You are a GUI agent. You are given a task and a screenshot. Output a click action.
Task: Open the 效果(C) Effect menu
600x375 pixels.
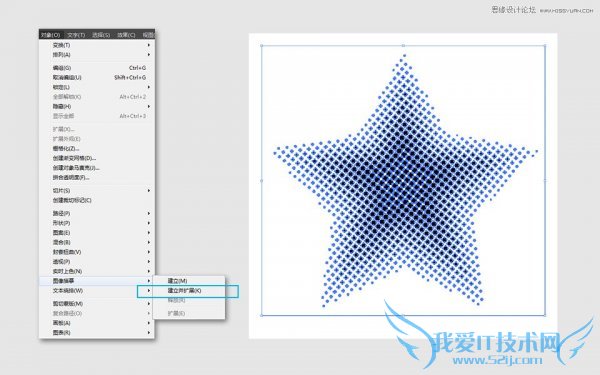(x=126, y=35)
